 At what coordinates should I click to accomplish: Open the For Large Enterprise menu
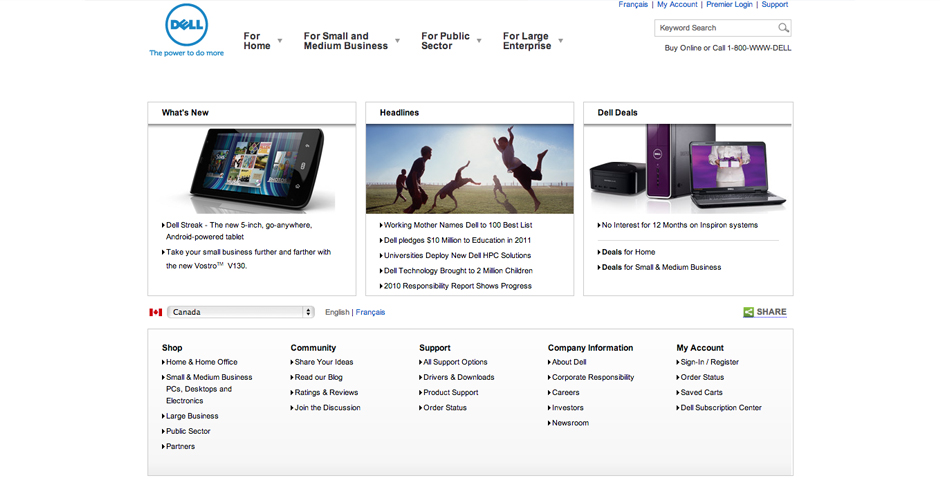[x=526, y=41]
